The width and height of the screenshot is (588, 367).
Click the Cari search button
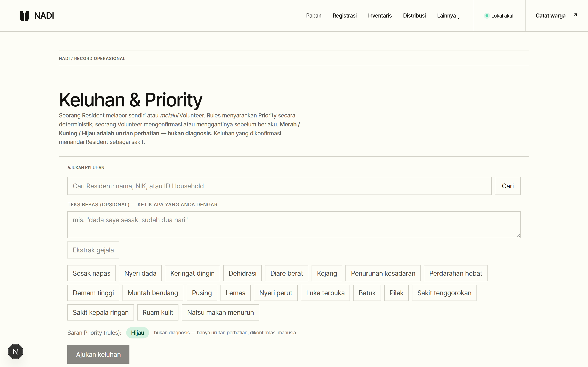click(508, 186)
